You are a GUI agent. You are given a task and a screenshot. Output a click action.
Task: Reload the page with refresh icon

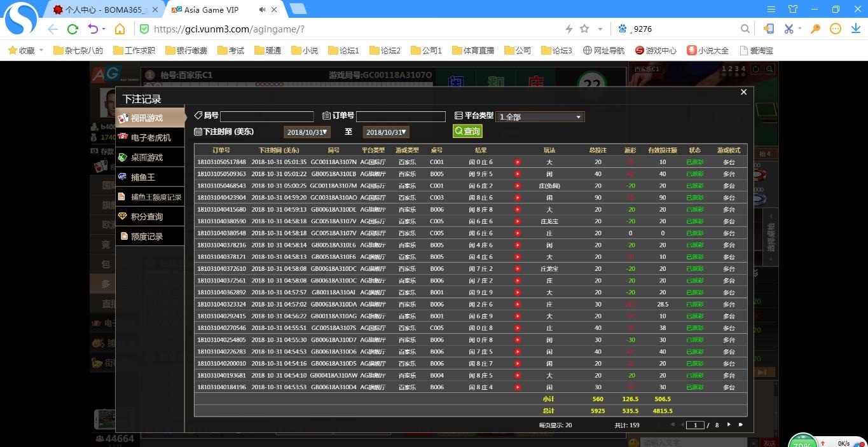point(72,29)
